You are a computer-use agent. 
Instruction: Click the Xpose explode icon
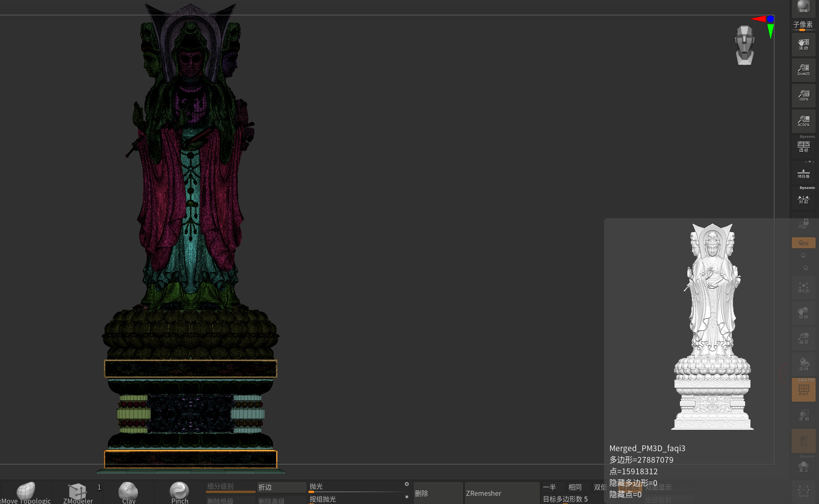point(803,492)
